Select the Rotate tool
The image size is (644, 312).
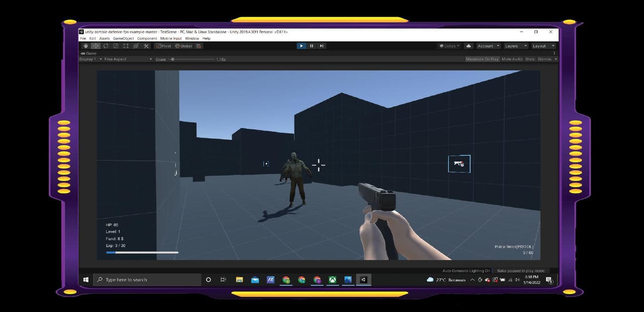click(105, 46)
